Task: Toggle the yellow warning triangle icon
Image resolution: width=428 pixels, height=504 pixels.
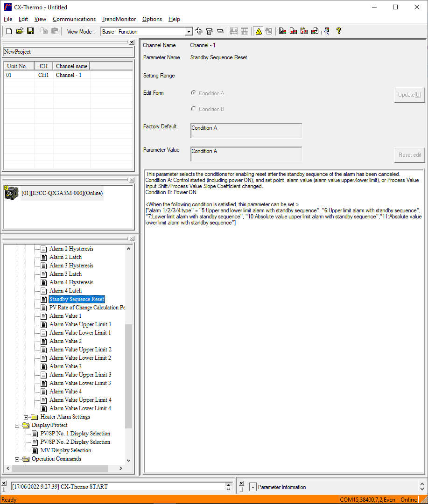Action: (x=259, y=31)
